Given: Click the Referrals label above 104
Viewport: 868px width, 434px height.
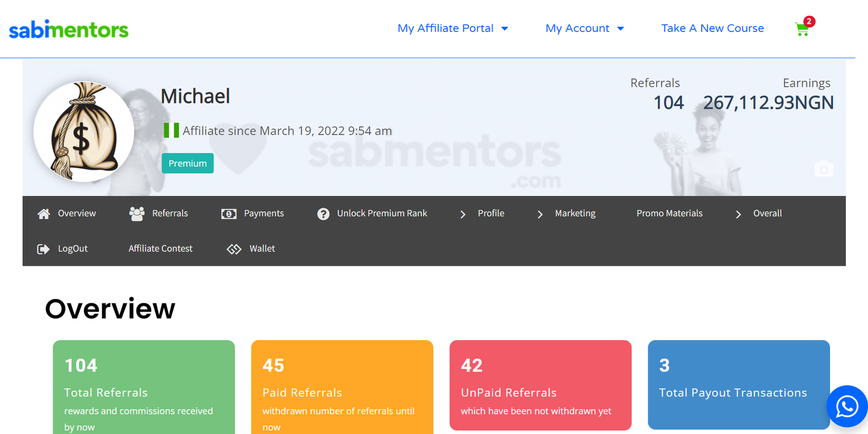Looking at the screenshot, I should pyautogui.click(x=655, y=83).
